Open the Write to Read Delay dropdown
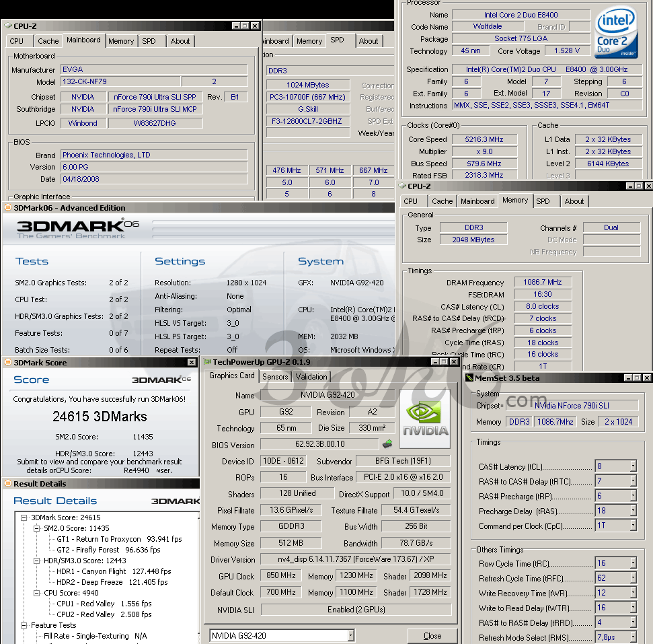The image size is (653, 644). pos(633,608)
